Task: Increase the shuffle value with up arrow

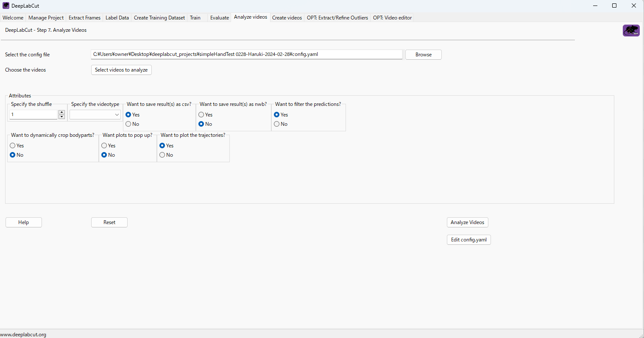Action: coord(62,112)
